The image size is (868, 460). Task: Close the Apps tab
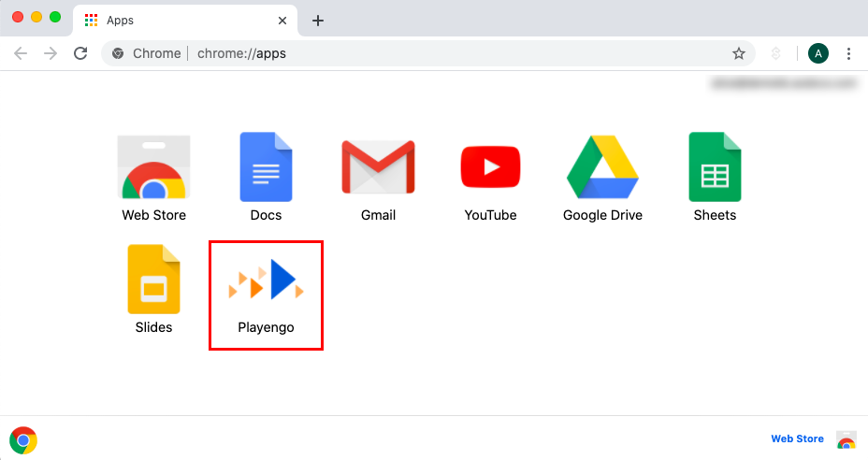pos(282,21)
